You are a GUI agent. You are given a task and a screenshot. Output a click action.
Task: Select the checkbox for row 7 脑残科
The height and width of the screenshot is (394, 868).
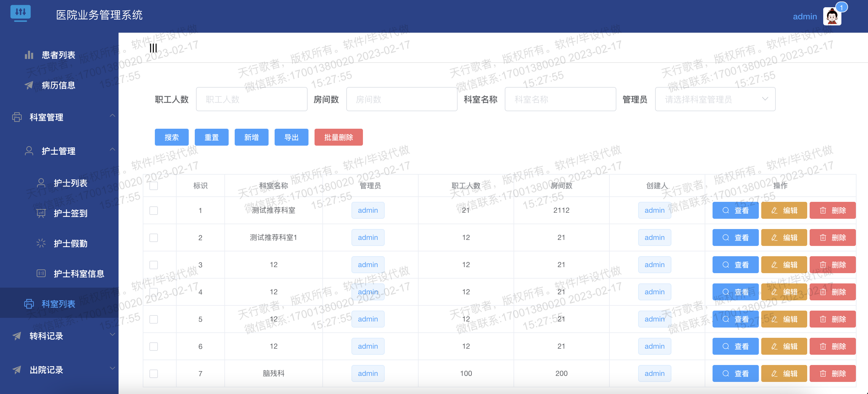[154, 373]
